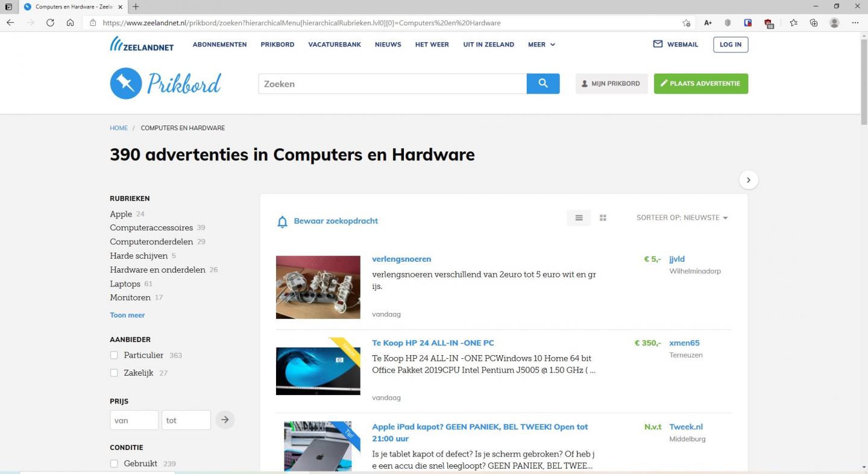Open the Nieuws menu item
This screenshot has width=868, height=474.
[x=388, y=45]
